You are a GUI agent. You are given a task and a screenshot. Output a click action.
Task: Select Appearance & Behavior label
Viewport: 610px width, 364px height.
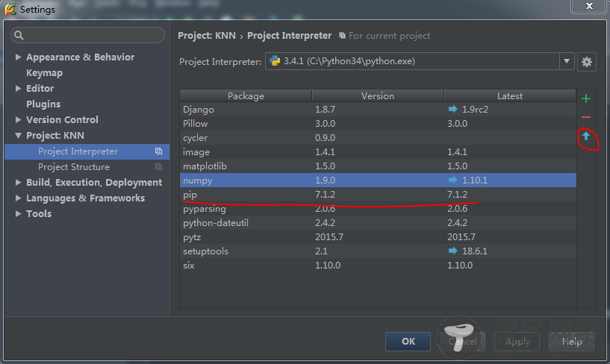80,57
